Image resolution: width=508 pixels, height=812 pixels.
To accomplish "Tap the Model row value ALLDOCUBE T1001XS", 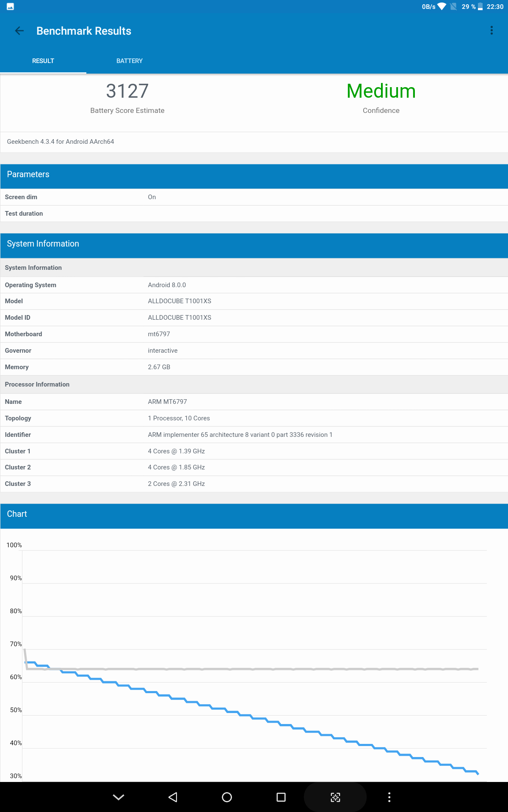I will [x=179, y=301].
